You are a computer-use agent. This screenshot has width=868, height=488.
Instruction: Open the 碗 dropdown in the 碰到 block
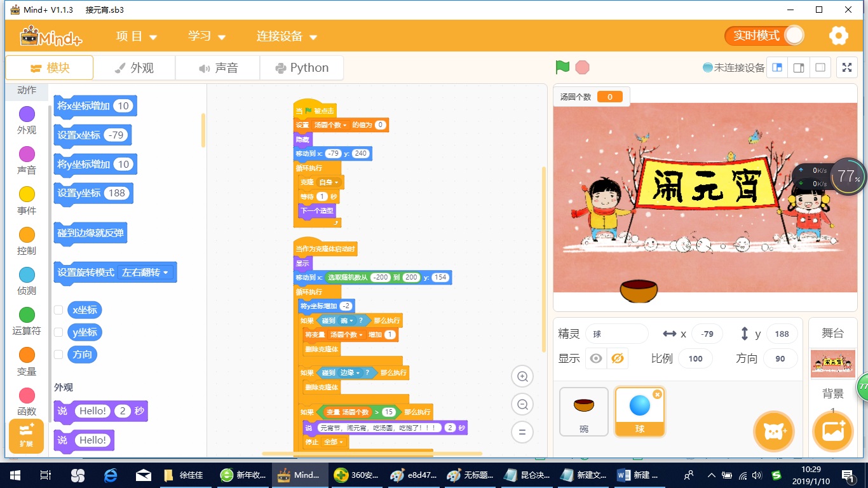tap(348, 321)
